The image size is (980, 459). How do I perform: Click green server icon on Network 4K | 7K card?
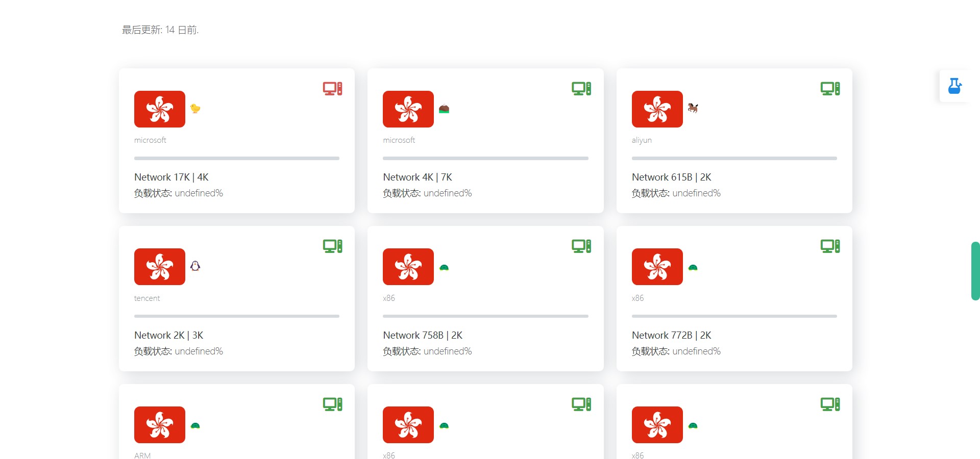[x=581, y=89]
